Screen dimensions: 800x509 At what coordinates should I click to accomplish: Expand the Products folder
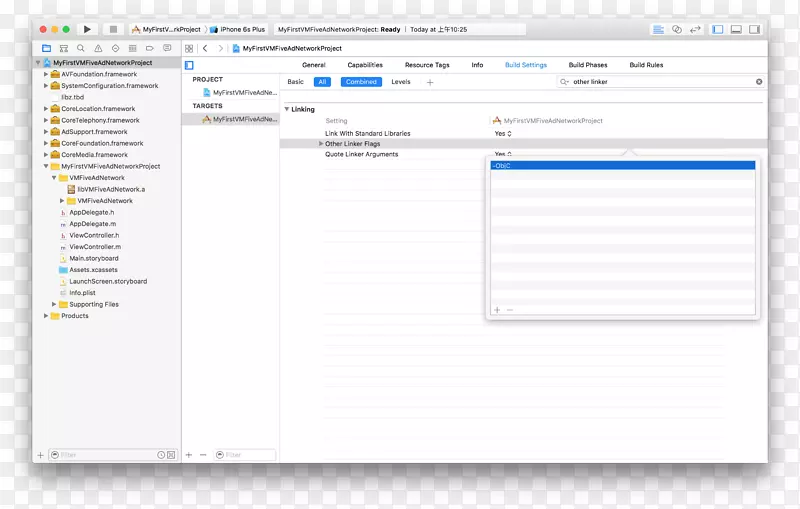46,316
